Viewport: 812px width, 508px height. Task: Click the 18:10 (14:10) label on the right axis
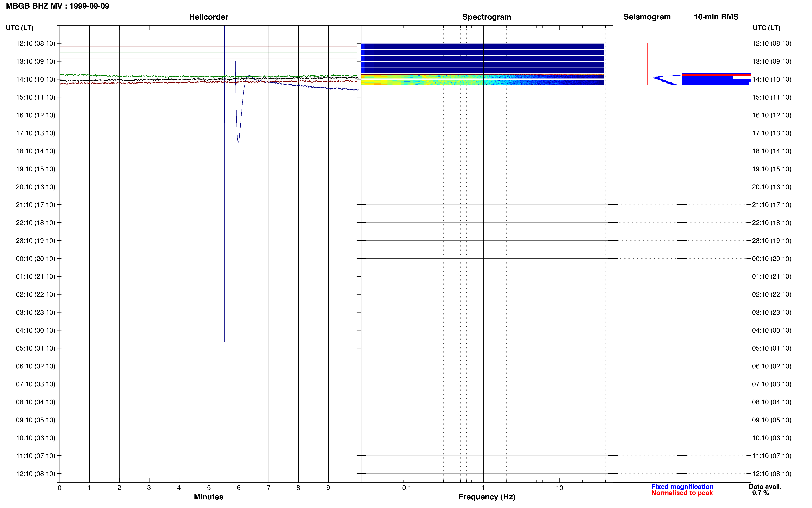coord(772,151)
